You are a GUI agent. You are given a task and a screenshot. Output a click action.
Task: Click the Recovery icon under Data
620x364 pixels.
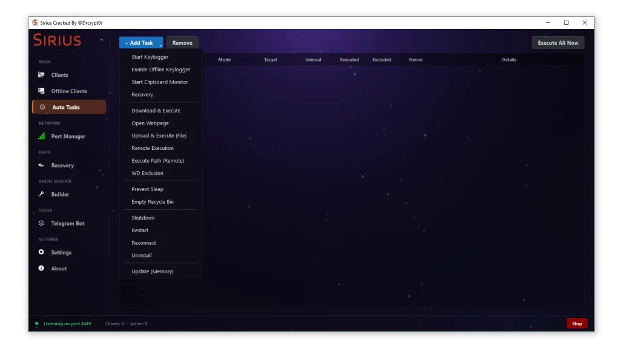[41, 166]
